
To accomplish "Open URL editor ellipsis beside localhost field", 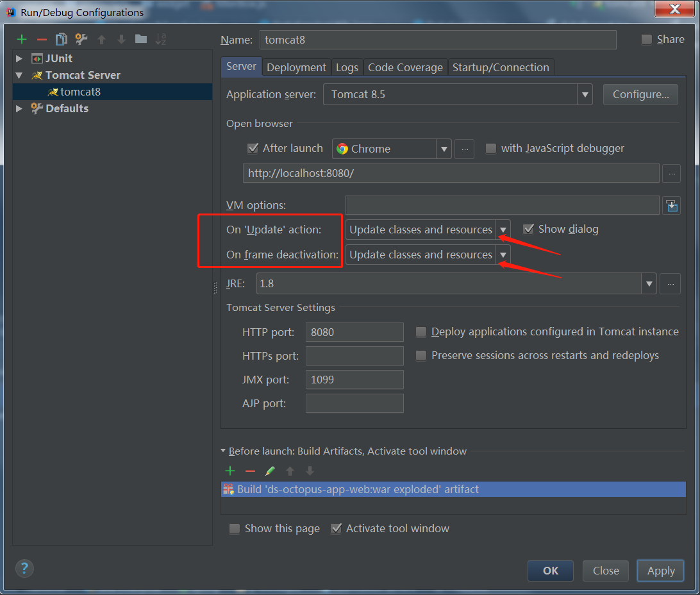I will 671,174.
